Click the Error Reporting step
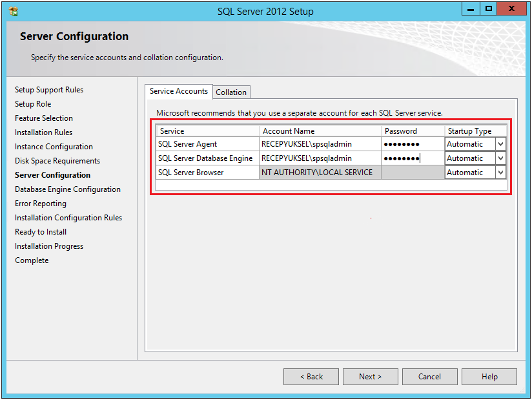The width and height of the screenshot is (532, 400). click(x=41, y=204)
